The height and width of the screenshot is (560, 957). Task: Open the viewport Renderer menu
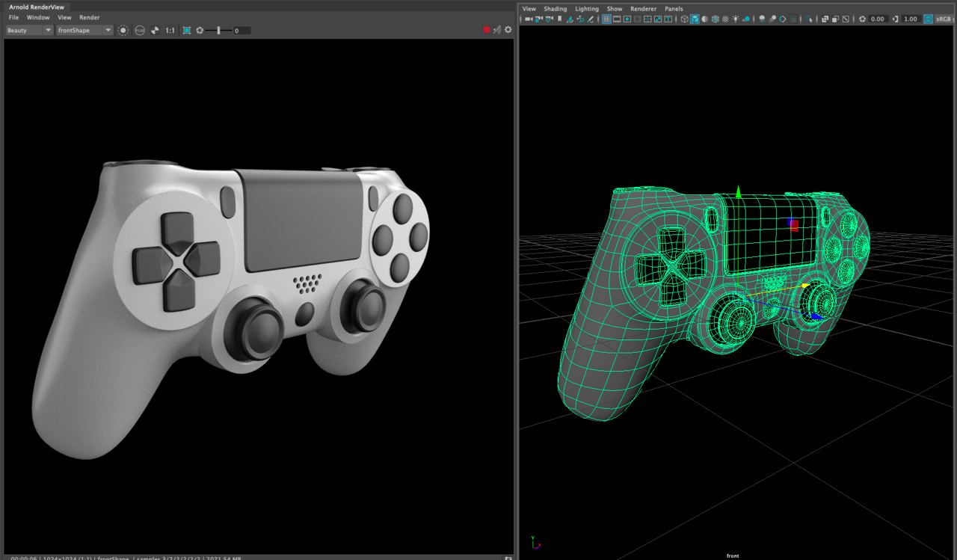(x=643, y=9)
